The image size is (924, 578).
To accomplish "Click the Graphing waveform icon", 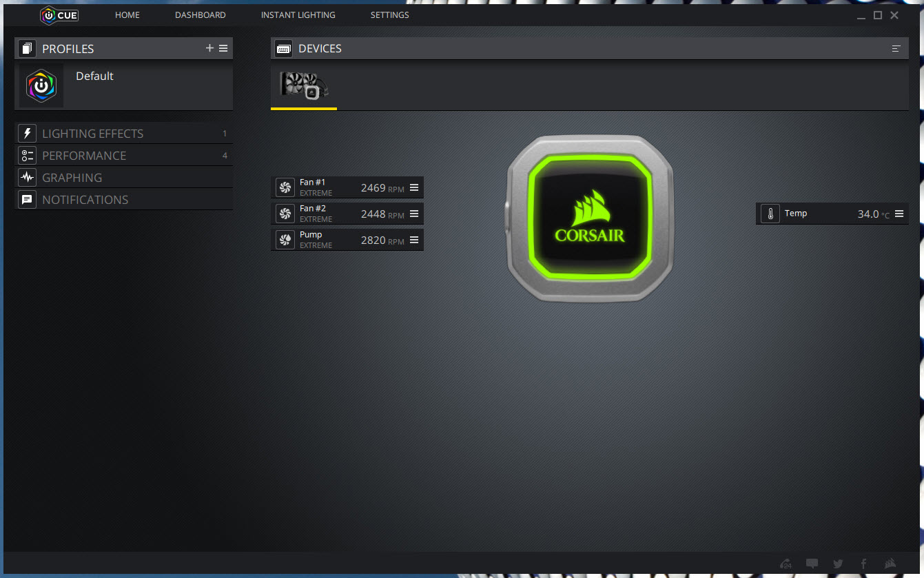I will [27, 177].
